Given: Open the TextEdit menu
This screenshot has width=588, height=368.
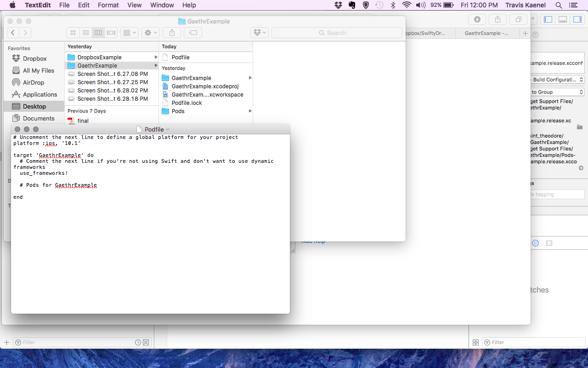Looking at the screenshot, I should pyautogui.click(x=38, y=5).
